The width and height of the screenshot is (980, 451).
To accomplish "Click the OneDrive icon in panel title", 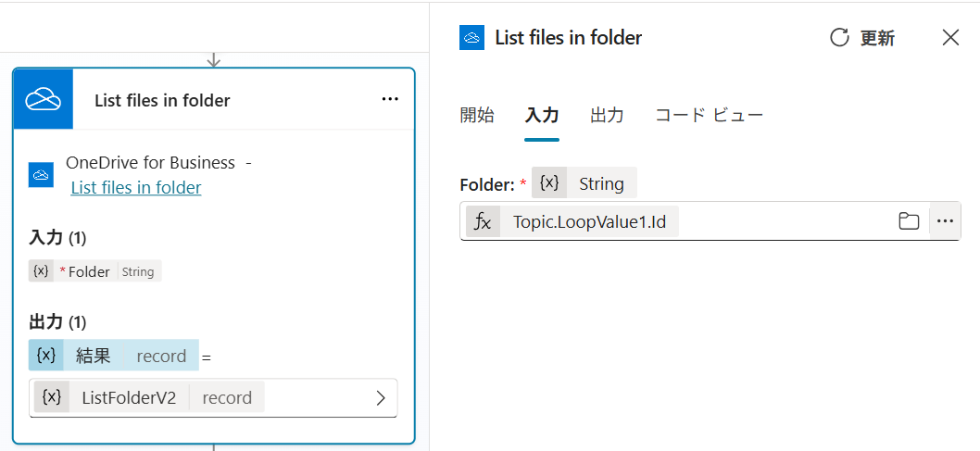I will point(472,37).
